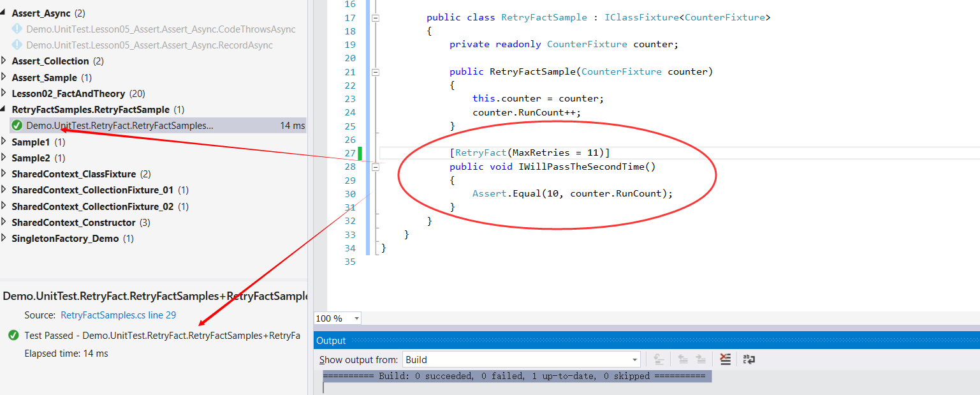
Task: Click line number 27 in the editor gutter
Action: [349, 153]
